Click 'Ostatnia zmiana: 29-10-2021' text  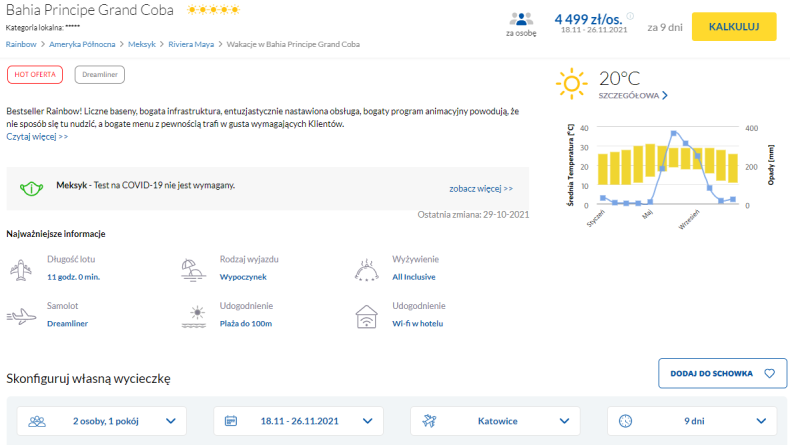click(473, 215)
